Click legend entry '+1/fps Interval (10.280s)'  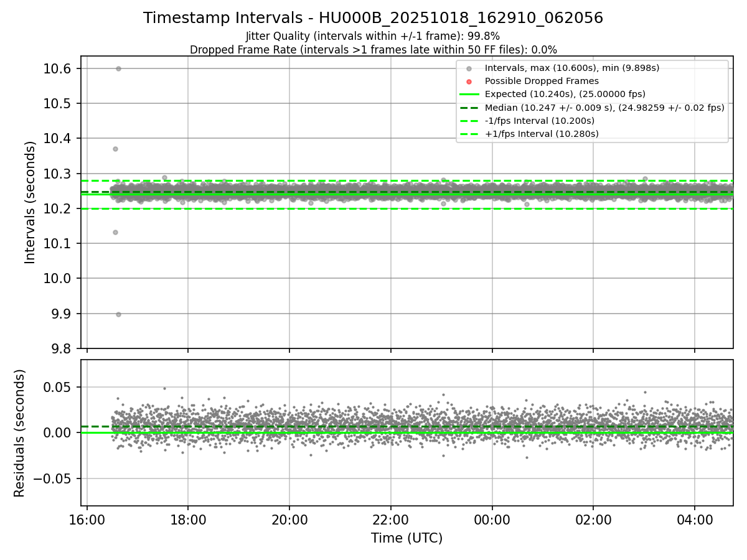tap(541, 134)
